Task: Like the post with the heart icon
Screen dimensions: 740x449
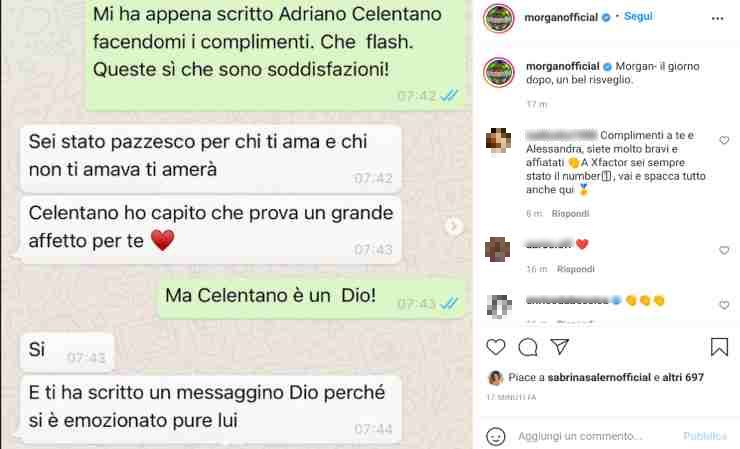Action: click(496, 347)
